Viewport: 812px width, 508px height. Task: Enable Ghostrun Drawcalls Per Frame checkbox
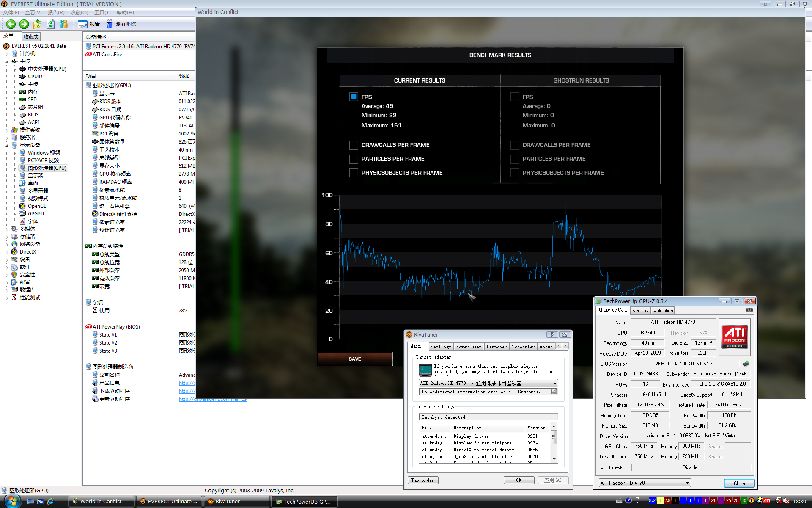pyautogui.click(x=515, y=145)
